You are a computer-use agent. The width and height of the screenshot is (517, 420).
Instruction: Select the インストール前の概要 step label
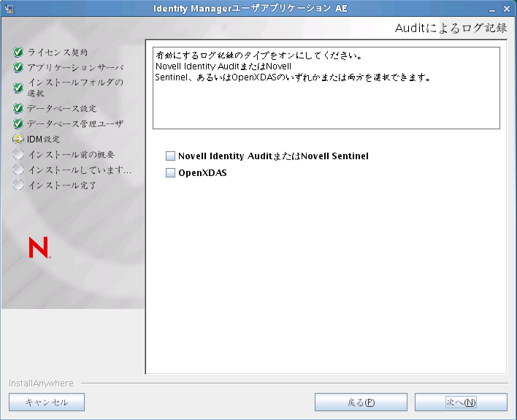click(x=72, y=154)
